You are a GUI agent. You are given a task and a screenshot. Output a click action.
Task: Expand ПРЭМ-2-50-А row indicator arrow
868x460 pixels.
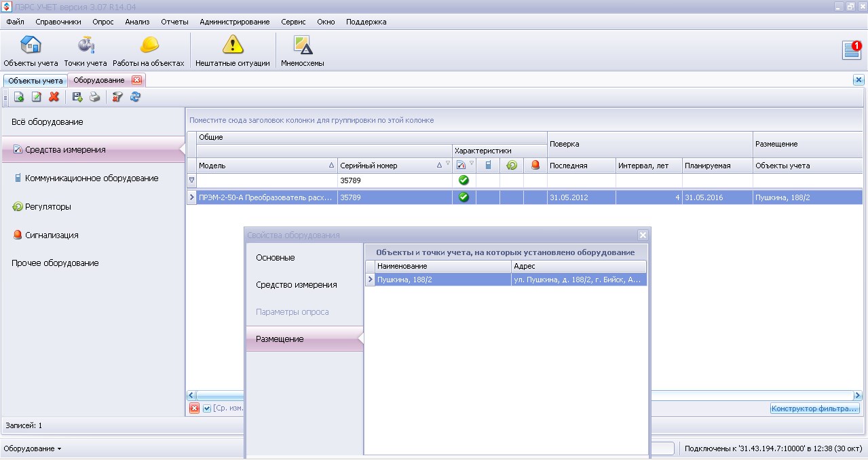pos(191,197)
